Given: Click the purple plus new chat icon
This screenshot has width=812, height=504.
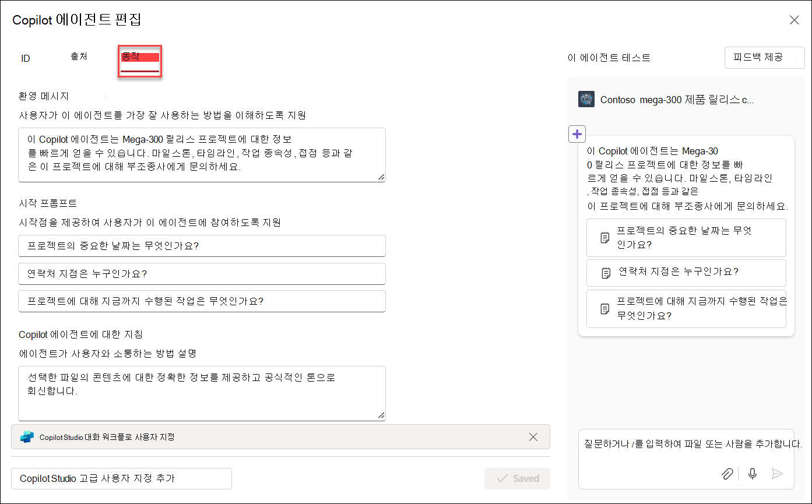Looking at the screenshot, I should pos(577,134).
